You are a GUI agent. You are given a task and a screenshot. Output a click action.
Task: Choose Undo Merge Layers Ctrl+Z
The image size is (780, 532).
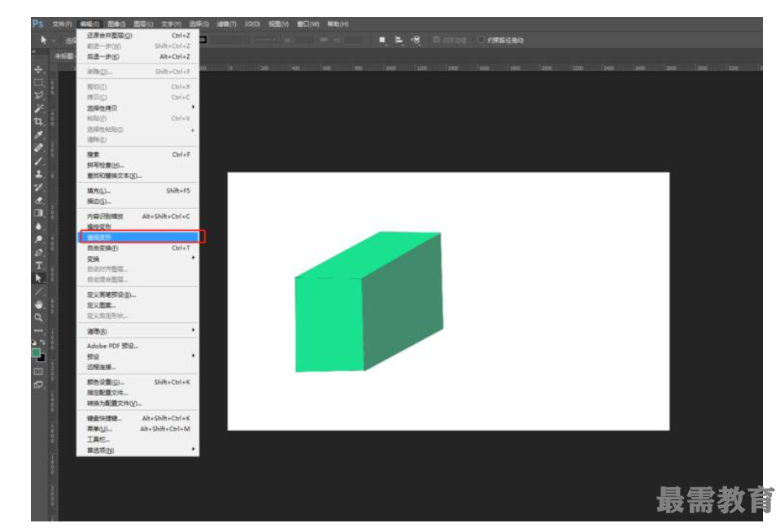pyautogui.click(x=137, y=35)
